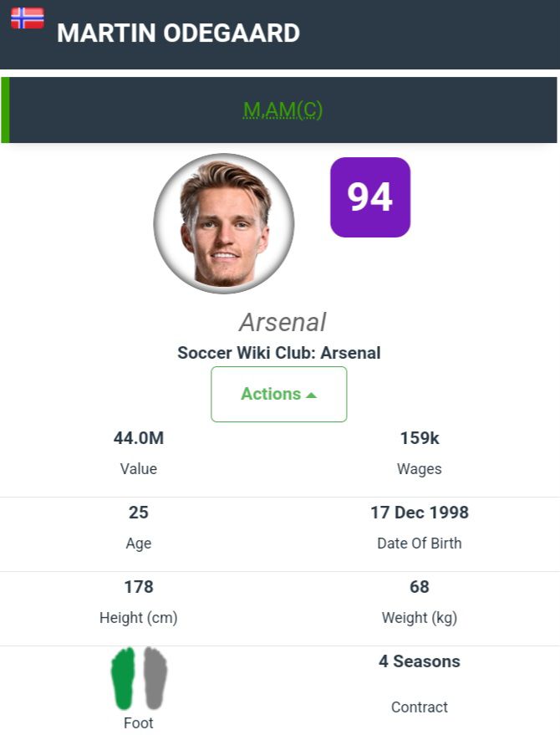Select the 44.0M value figure
560x735 pixels.
click(139, 438)
